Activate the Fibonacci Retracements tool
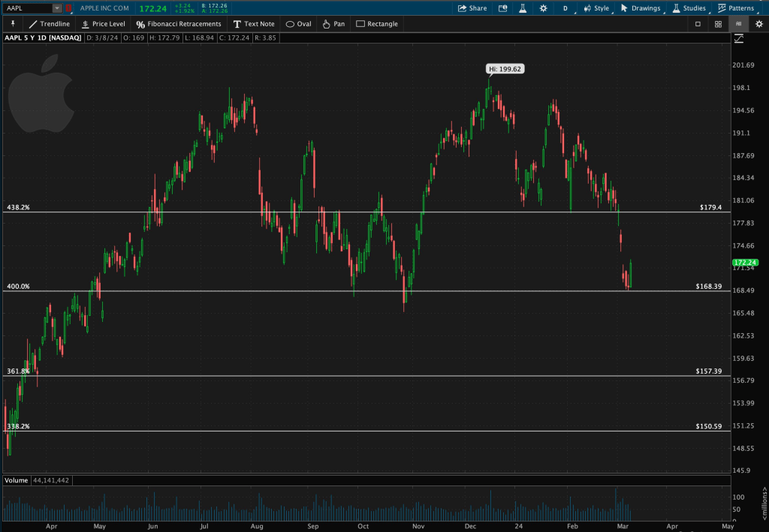This screenshot has width=769, height=532. tap(179, 24)
